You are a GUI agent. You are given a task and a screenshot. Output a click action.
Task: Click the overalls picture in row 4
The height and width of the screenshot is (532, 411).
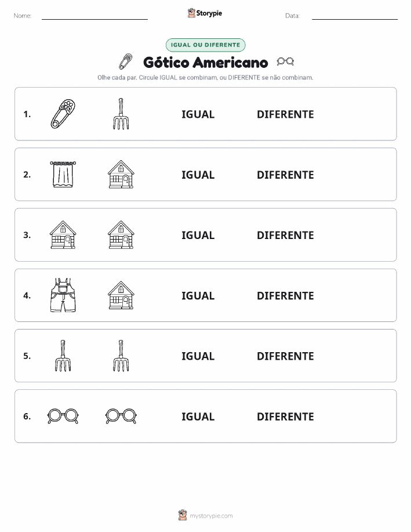click(63, 295)
